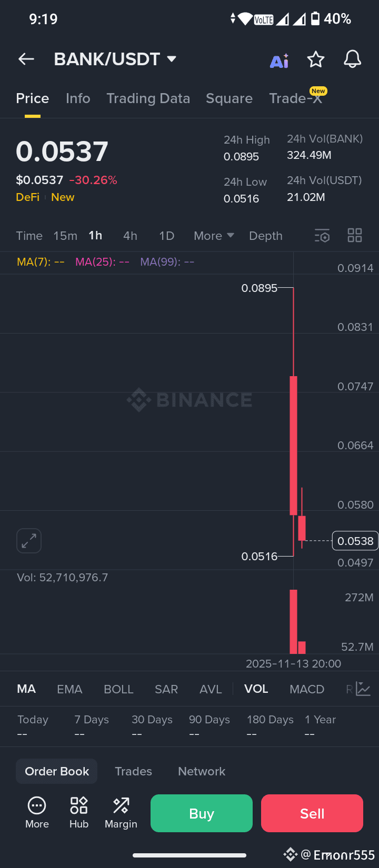Open price alert bell icon
This screenshot has height=868, width=379.
[353, 59]
